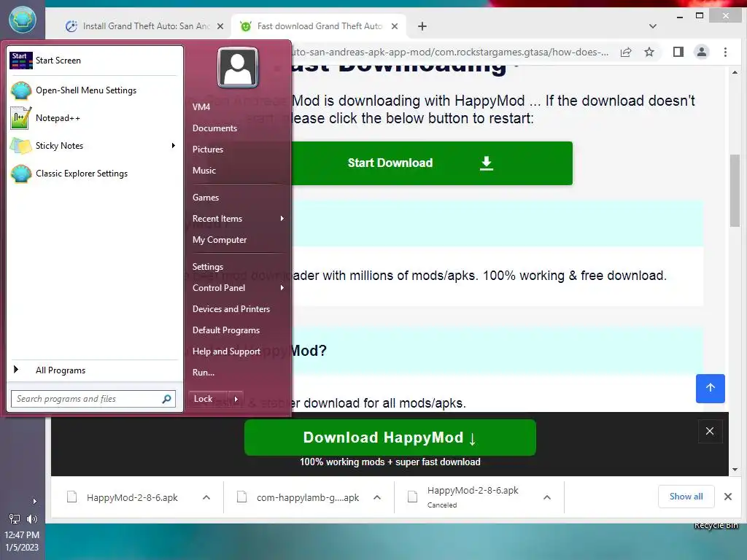Close the Install Grand Theft Auto tab

click(x=220, y=26)
